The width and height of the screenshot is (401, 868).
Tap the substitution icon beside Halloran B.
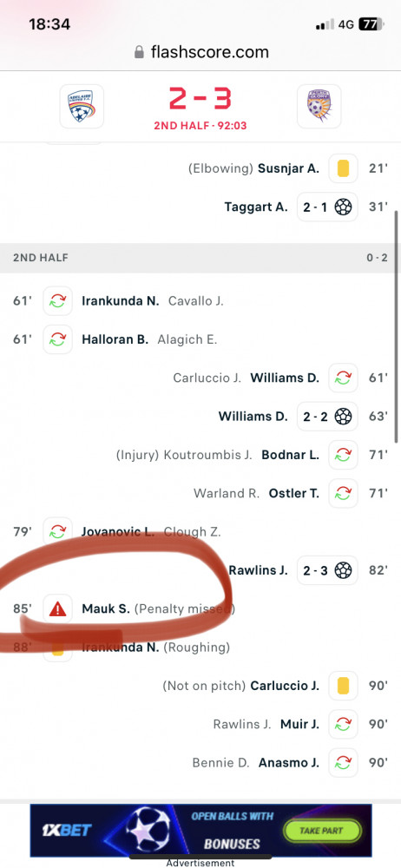click(x=57, y=339)
